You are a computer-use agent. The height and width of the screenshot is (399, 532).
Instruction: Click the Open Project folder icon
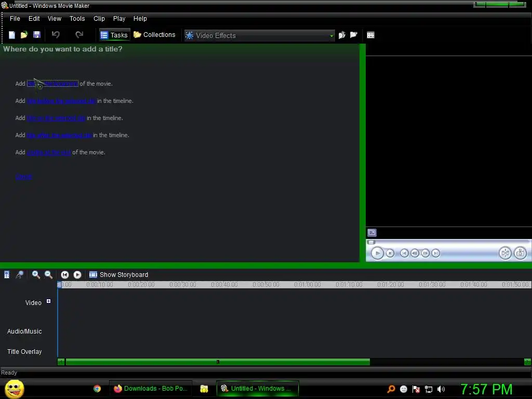(x=24, y=35)
